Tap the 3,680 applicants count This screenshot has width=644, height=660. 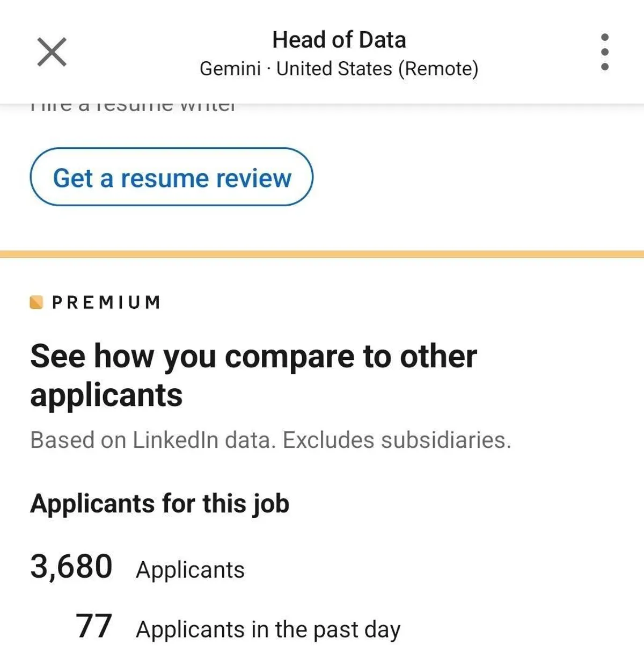tap(71, 567)
